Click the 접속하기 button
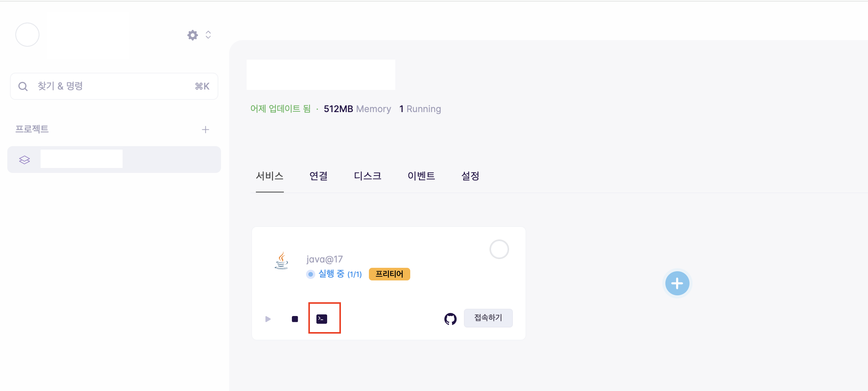Image resolution: width=868 pixels, height=391 pixels. (x=488, y=318)
